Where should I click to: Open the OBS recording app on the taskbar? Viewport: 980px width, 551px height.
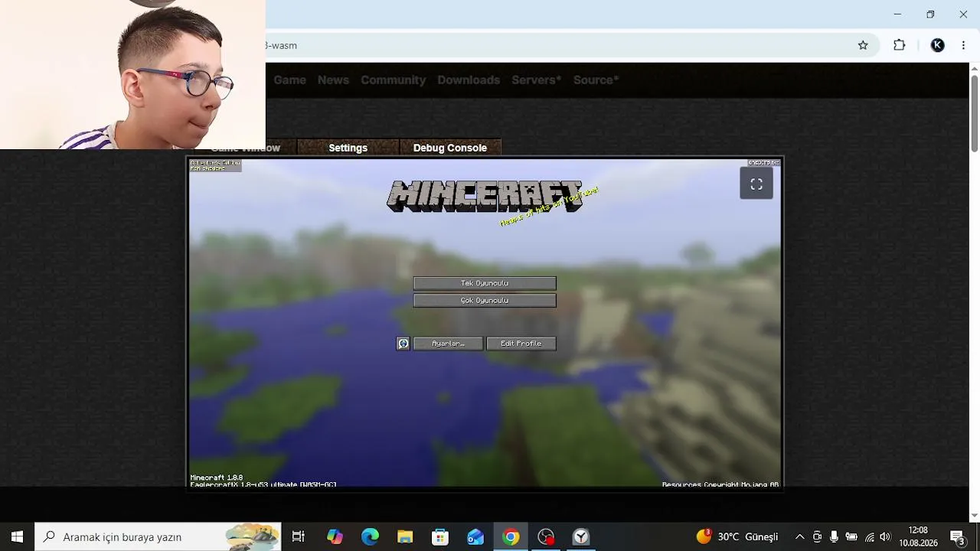546,536
